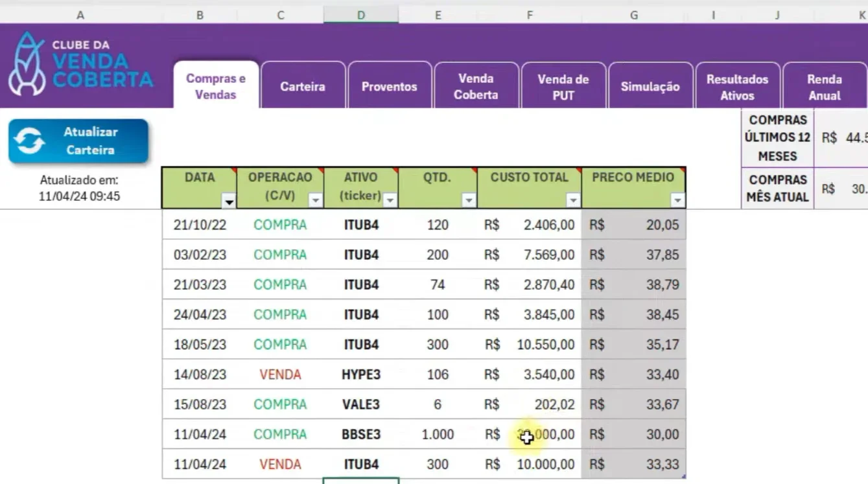Screen dimensions: 868x484
Task: Switch to the Carteira tab
Action: [x=303, y=85]
